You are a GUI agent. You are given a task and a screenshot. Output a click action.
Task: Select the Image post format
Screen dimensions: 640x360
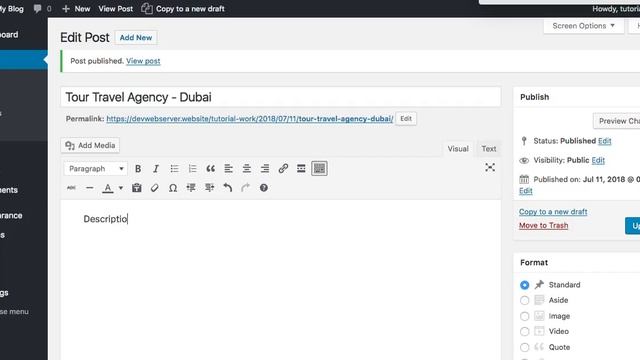pyautogui.click(x=524, y=316)
